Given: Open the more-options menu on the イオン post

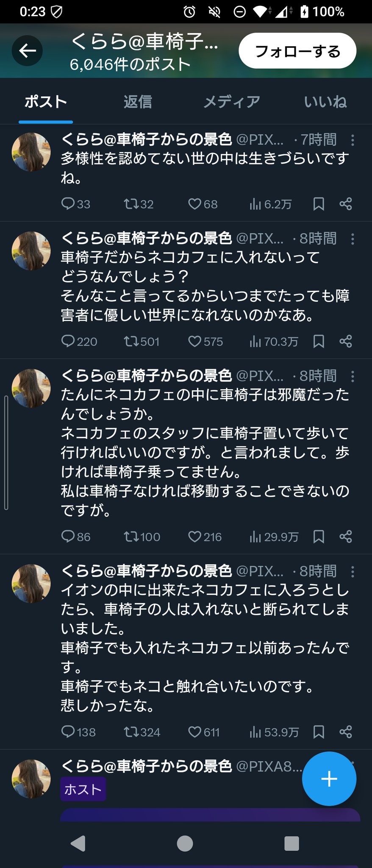Looking at the screenshot, I should (353, 572).
